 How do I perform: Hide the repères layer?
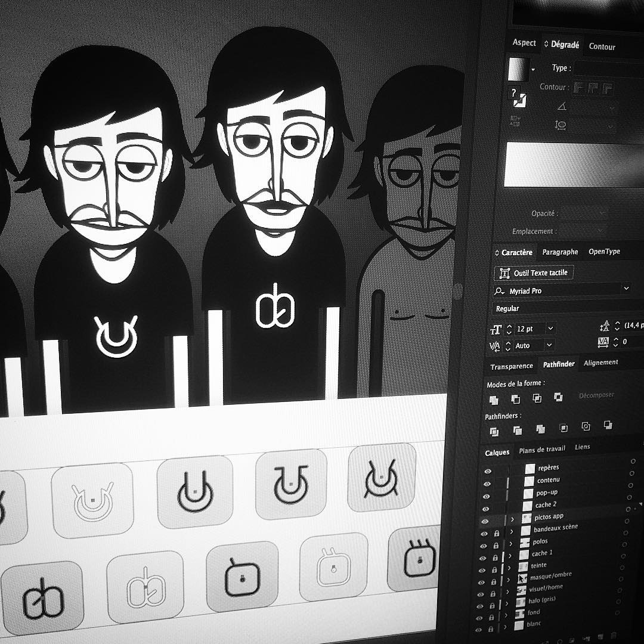pos(487,471)
